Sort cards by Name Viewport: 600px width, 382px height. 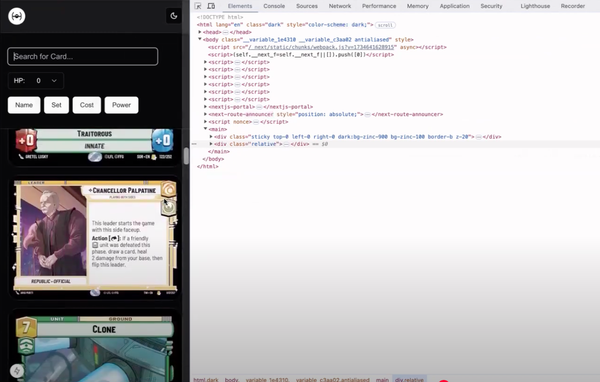pos(24,105)
